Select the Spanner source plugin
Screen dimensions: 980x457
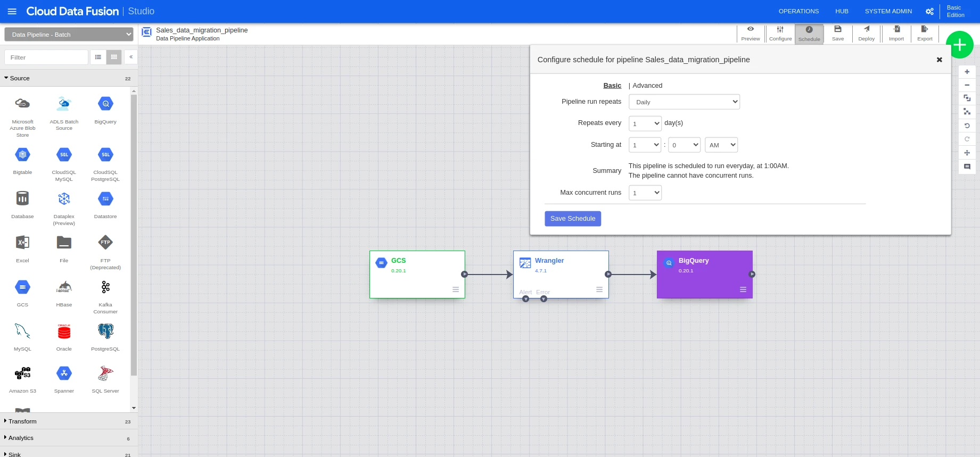coord(64,380)
